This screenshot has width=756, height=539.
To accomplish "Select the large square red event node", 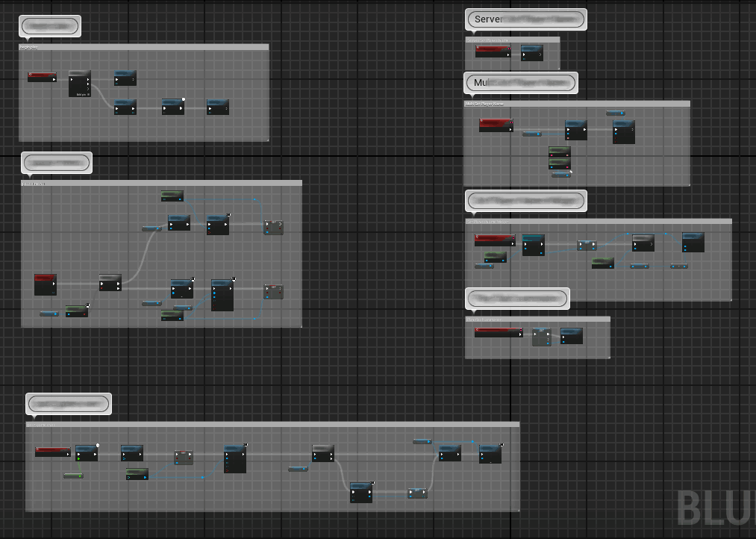I will [x=46, y=284].
